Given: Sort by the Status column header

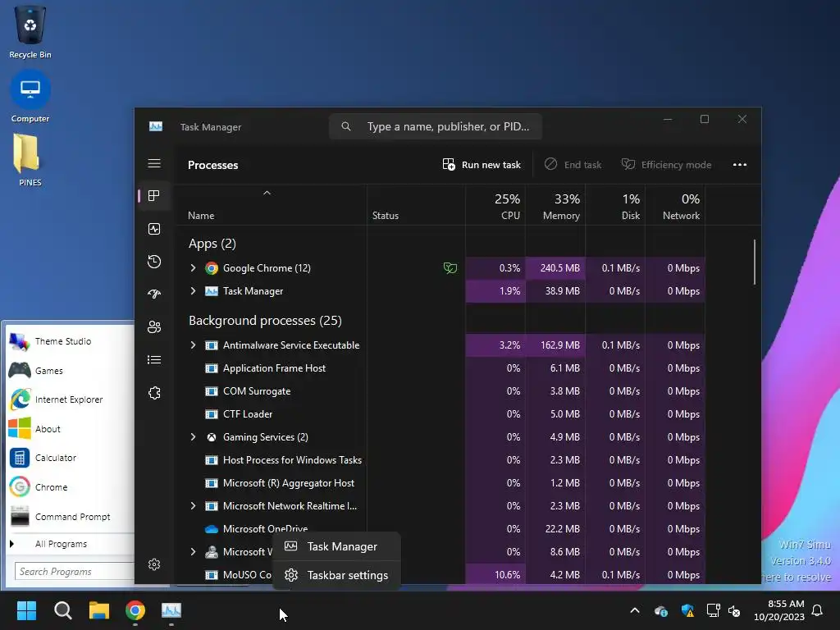Looking at the screenshot, I should (x=416, y=206).
